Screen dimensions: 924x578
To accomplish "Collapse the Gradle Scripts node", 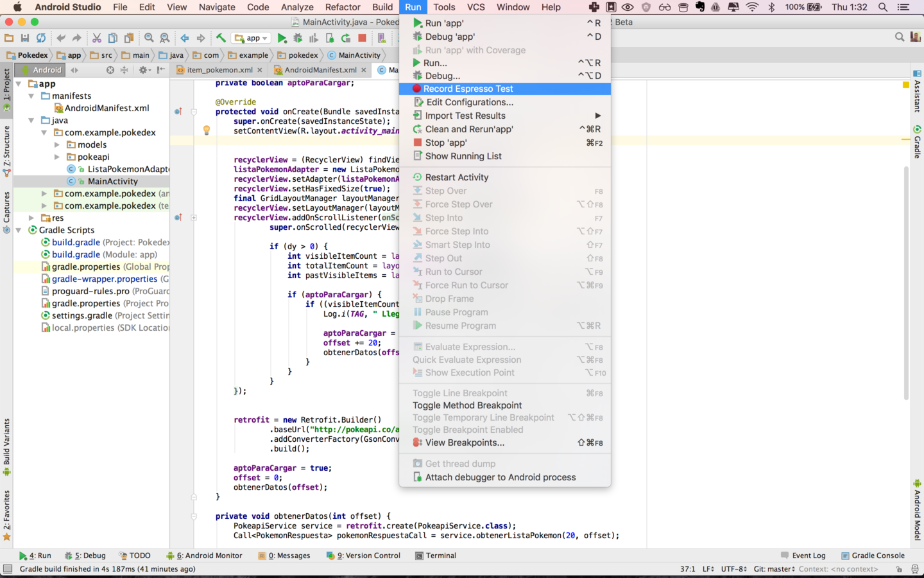I will (x=19, y=230).
